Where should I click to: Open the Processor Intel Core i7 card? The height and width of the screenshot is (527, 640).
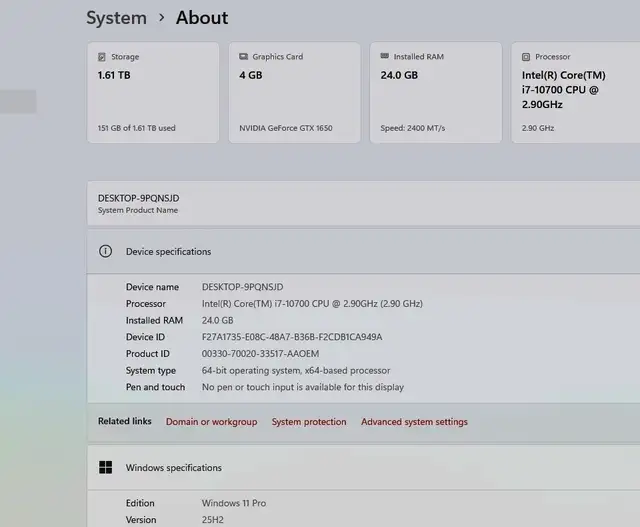tap(576, 93)
